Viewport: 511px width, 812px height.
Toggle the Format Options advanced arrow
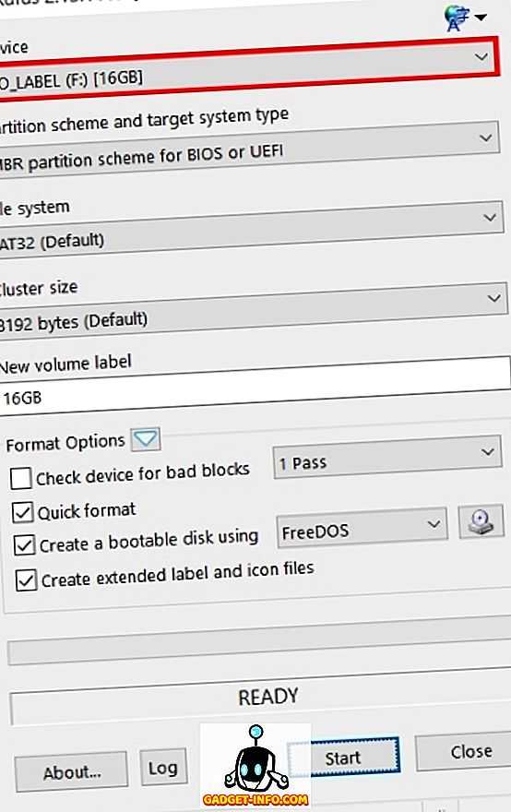click(146, 439)
